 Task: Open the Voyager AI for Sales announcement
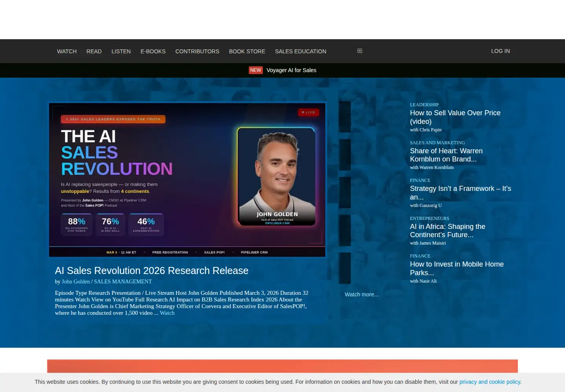[292, 70]
